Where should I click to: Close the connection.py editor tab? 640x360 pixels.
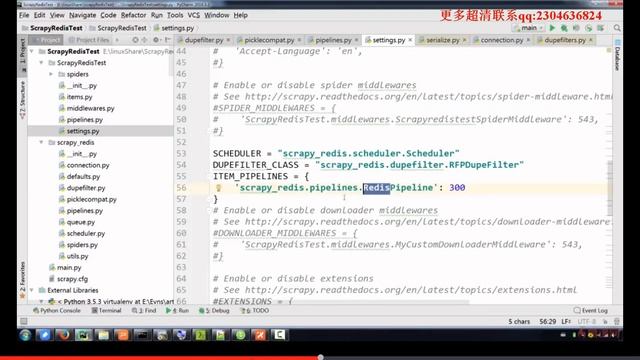(528, 40)
